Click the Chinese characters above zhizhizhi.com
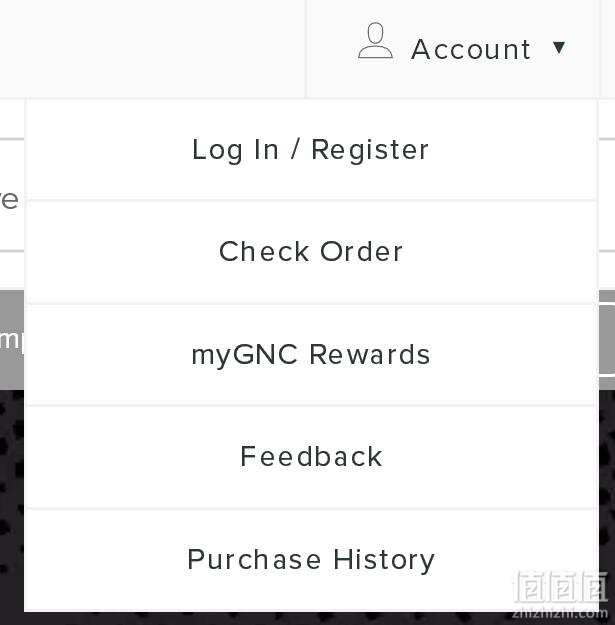Viewport: 615px width, 625px height. pos(561,587)
